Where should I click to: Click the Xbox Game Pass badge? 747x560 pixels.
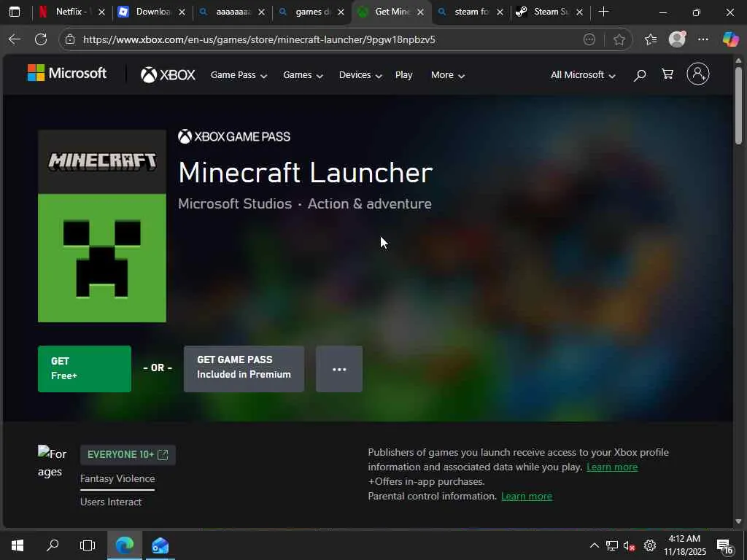(234, 136)
